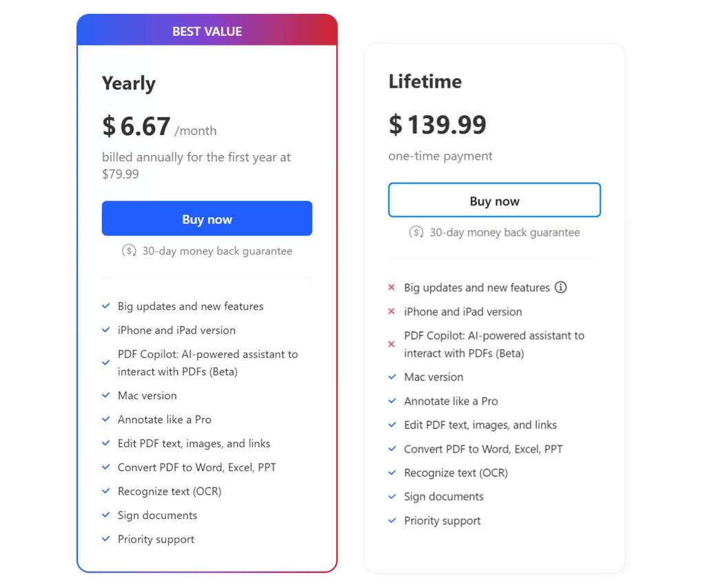Viewport: 703px width, 588px height.
Task: Click the checkmark beside Sign documents under Lifetime
Action: [392, 496]
